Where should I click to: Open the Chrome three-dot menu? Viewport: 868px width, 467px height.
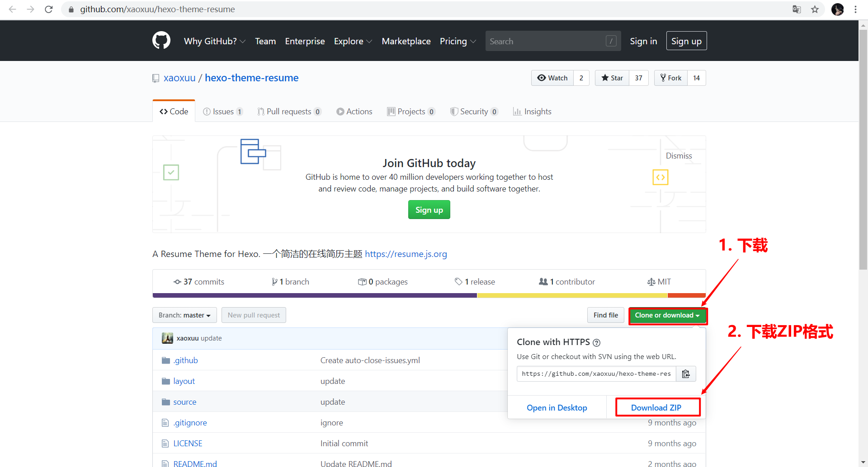pos(855,9)
